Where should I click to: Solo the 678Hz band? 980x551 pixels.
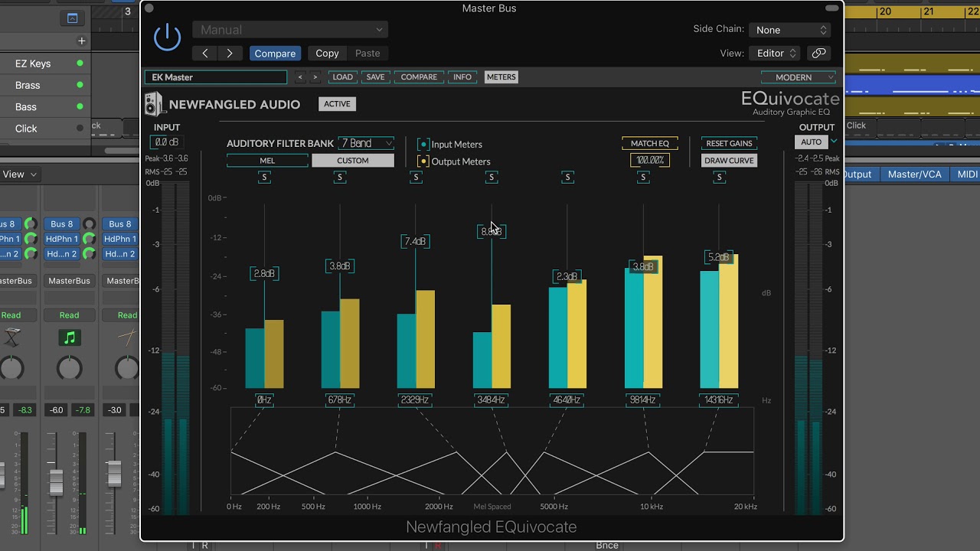click(340, 177)
